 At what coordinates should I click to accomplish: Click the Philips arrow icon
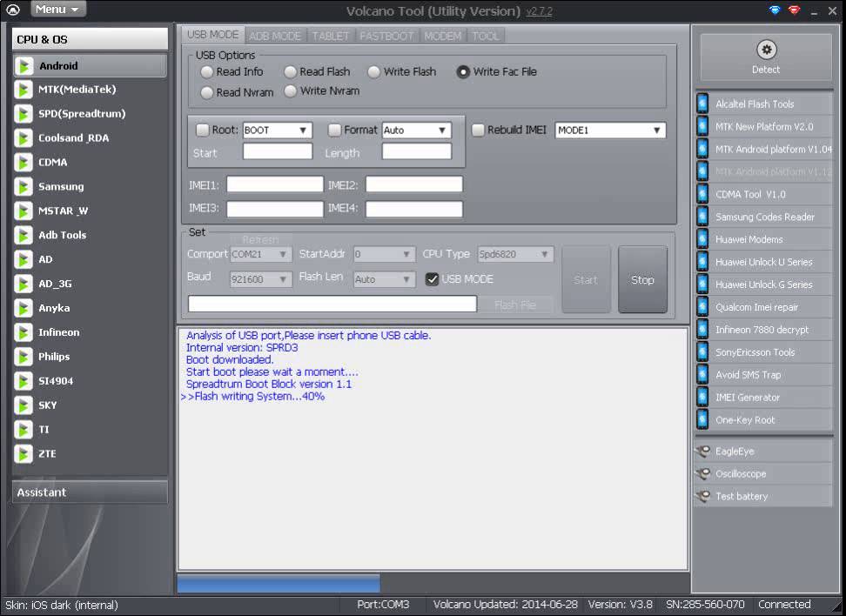coord(23,357)
